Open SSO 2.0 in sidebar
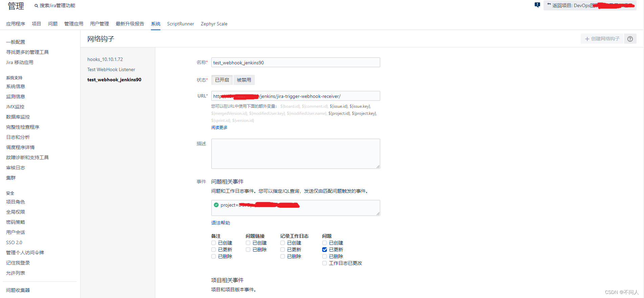The image size is (644, 298). [14, 242]
